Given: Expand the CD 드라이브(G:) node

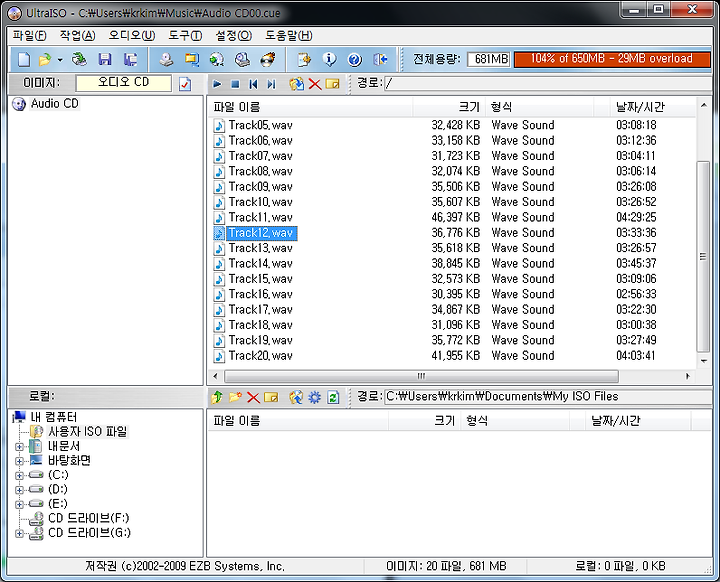Looking at the screenshot, I should 19,533.
